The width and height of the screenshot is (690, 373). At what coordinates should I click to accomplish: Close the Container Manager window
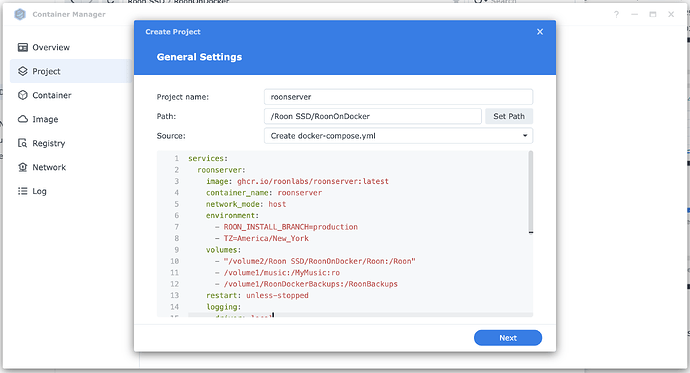point(671,15)
